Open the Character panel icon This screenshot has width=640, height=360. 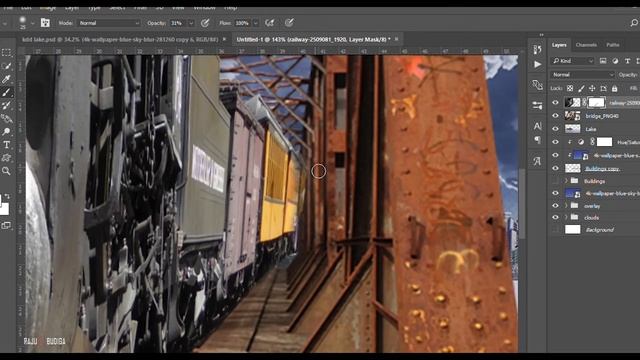pyautogui.click(x=537, y=126)
